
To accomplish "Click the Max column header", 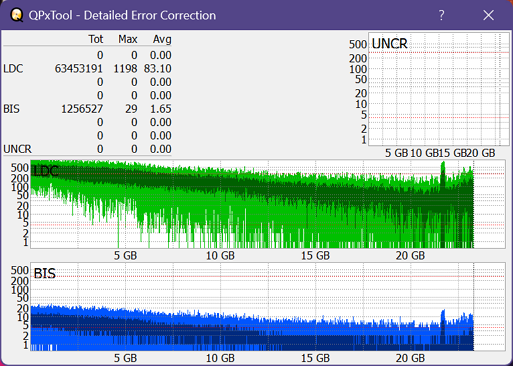I will click(x=128, y=39).
